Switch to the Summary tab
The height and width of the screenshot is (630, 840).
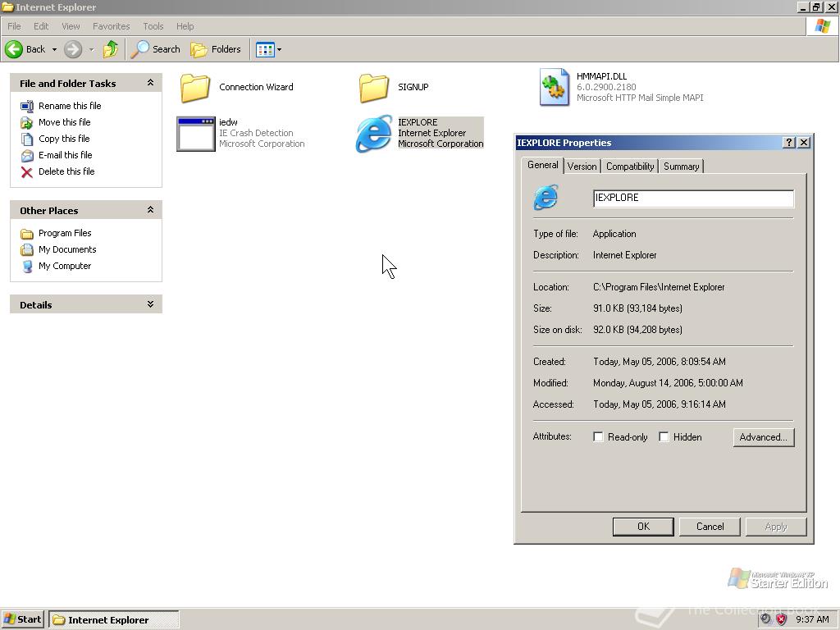[681, 166]
